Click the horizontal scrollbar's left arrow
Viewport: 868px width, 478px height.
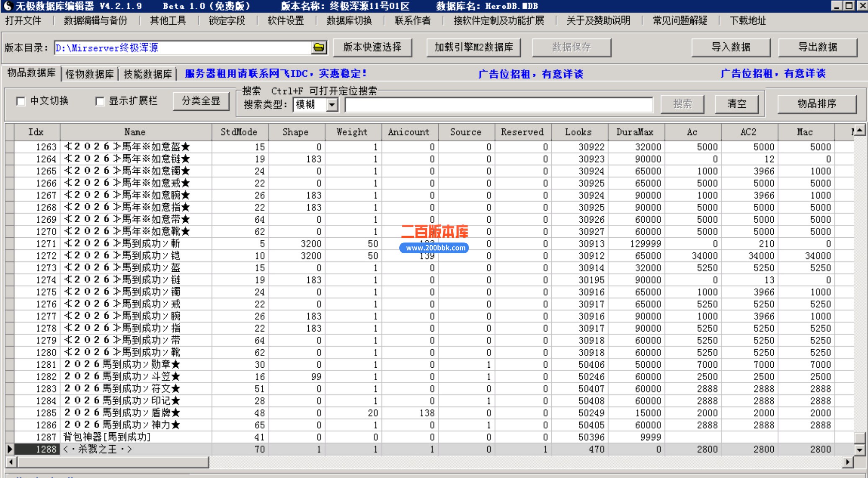pos(11,462)
